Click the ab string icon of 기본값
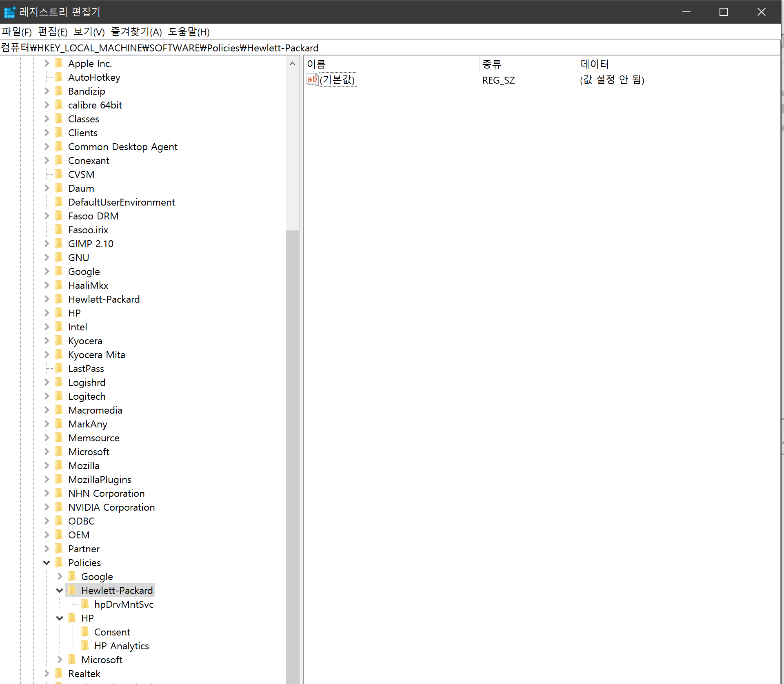Screen dimensions: 784x684 312,80
